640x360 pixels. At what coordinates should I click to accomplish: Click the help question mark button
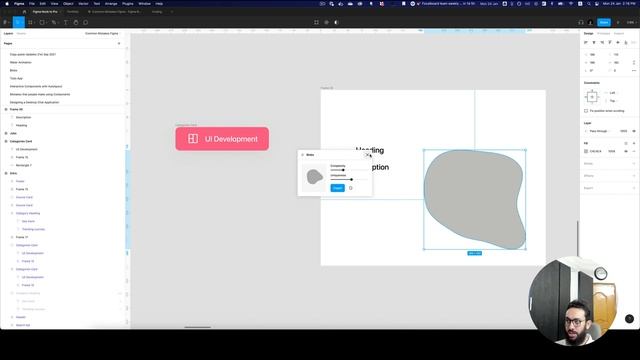pos(629,319)
